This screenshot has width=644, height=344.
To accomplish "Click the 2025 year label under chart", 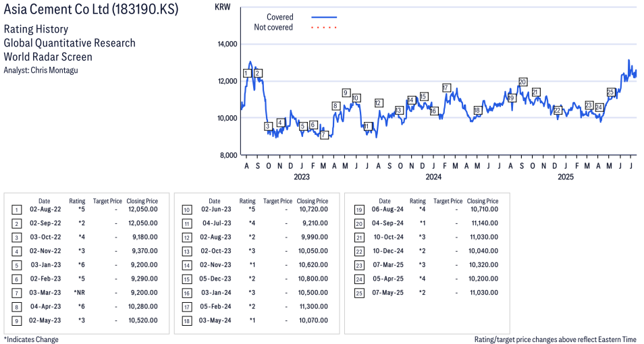I will pyautogui.click(x=566, y=177).
